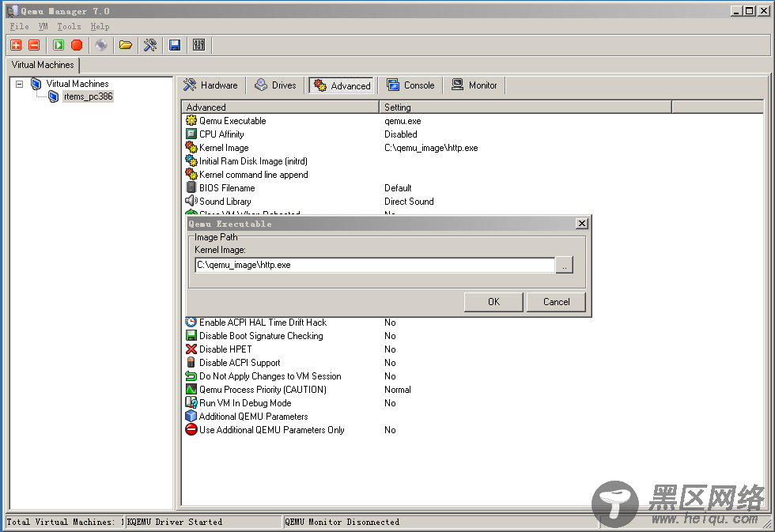This screenshot has width=775, height=532.
Task: Switch to the Drives tab
Action: pyautogui.click(x=276, y=85)
